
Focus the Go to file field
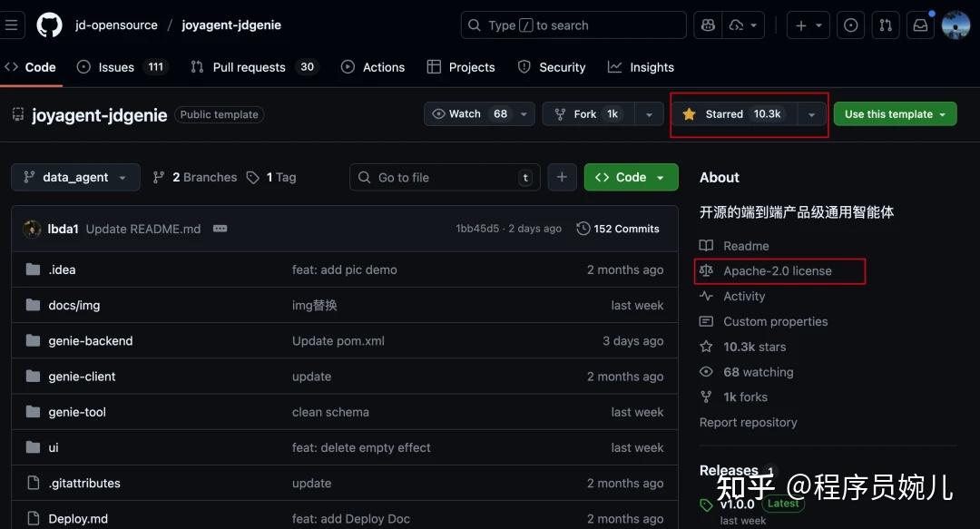(x=445, y=178)
